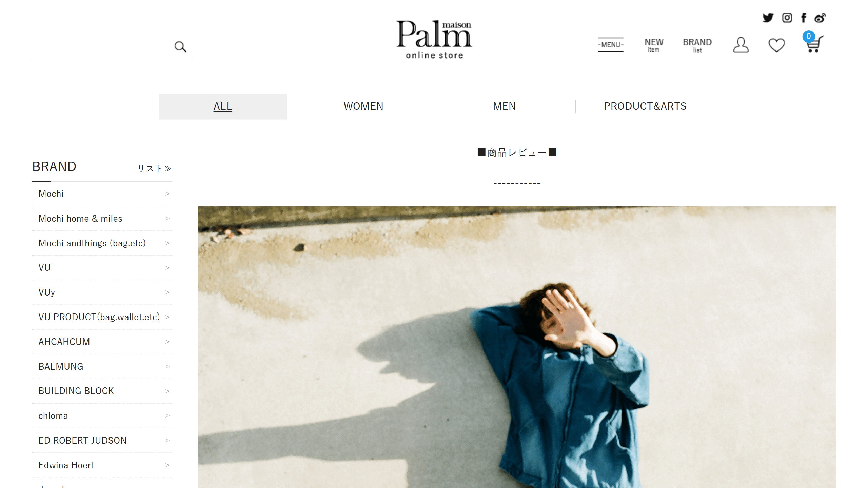868x488 pixels.
Task: Open the Twitter social link
Action: pyautogui.click(x=768, y=18)
